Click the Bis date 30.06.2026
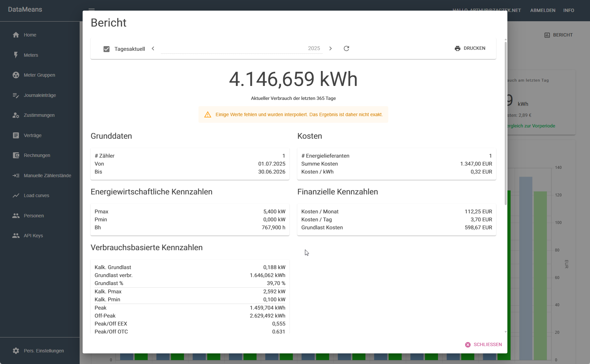 pos(272,172)
